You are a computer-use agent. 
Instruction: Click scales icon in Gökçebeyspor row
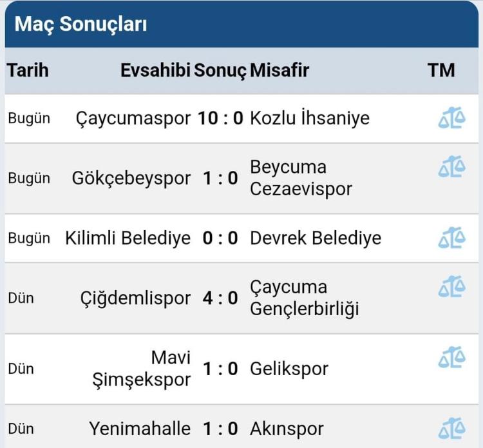(451, 168)
